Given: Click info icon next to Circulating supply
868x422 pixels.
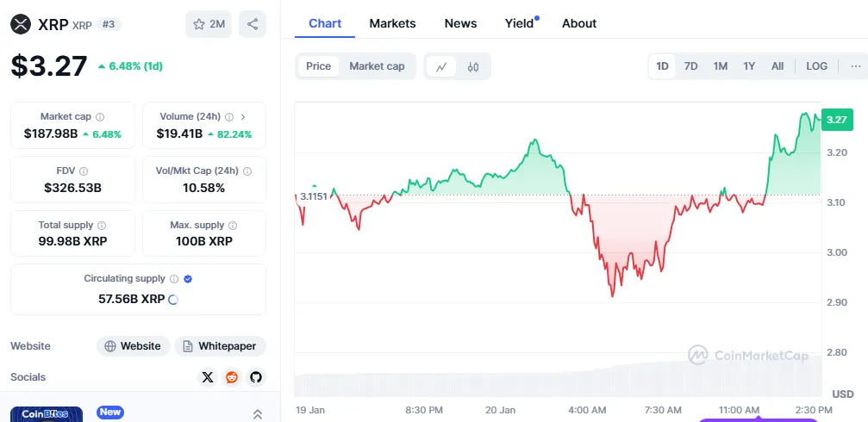Looking at the screenshot, I should point(174,279).
